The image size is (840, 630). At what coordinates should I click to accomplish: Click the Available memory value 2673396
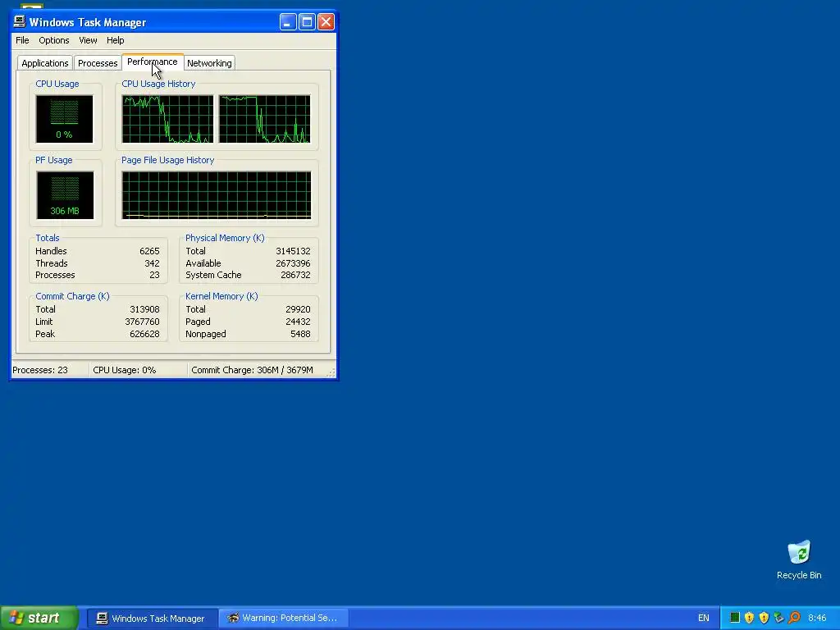click(293, 263)
